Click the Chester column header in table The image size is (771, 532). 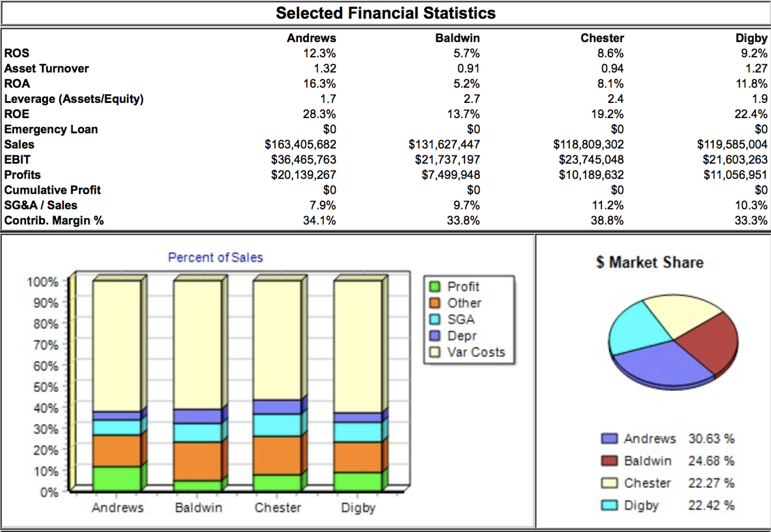click(602, 38)
